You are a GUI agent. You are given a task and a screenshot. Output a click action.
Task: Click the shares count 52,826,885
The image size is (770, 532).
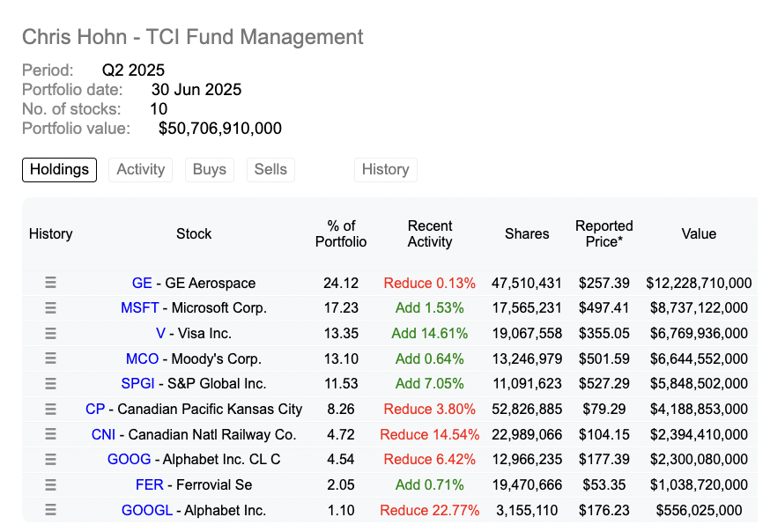(527, 410)
